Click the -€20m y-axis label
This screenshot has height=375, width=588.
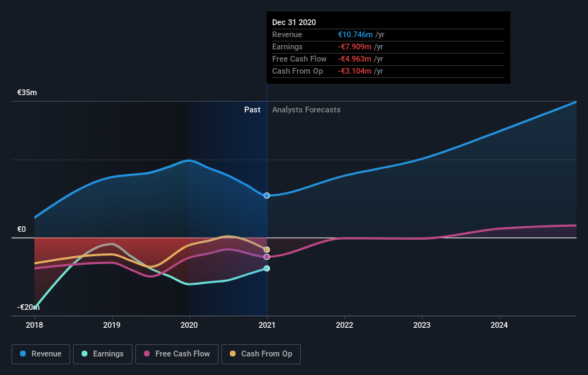29,307
